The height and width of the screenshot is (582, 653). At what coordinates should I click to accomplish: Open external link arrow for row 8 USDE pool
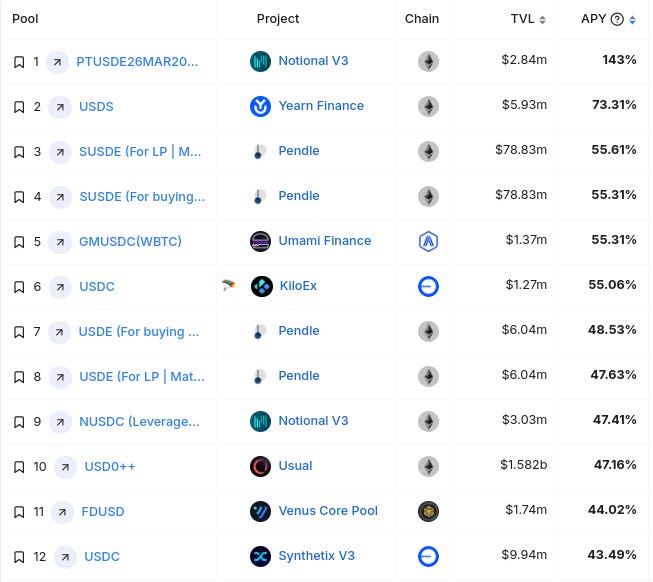pos(60,377)
